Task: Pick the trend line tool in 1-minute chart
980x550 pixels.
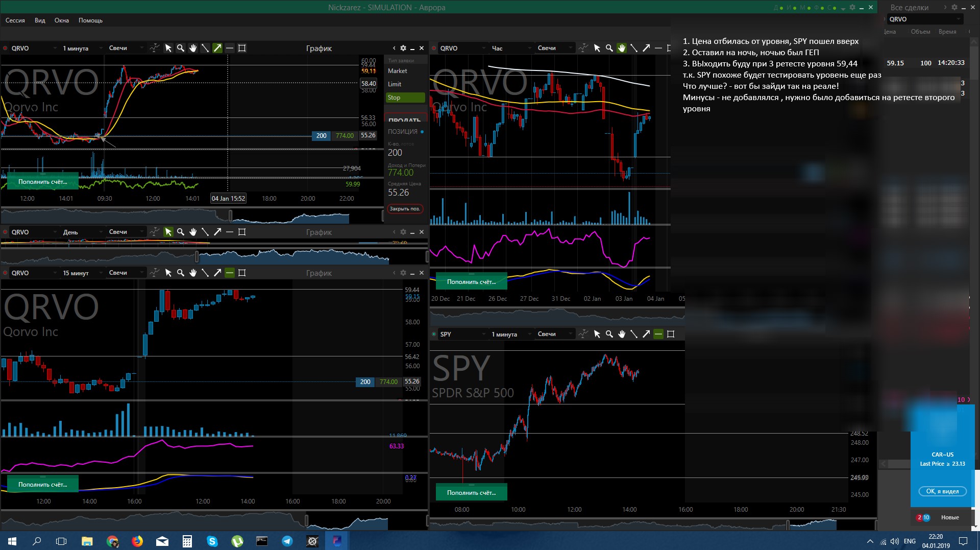Action: pyautogui.click(x=205, y=48)
